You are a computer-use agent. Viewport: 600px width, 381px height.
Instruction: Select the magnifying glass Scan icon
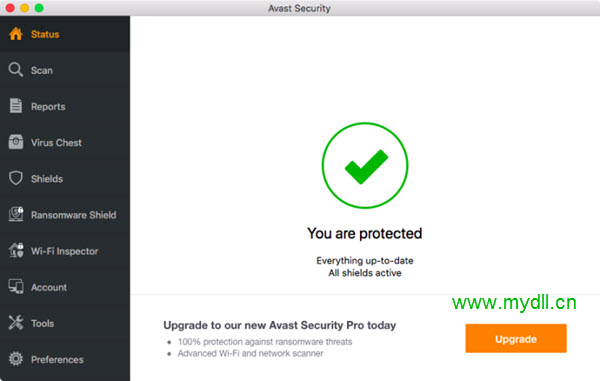click(16, 70)
